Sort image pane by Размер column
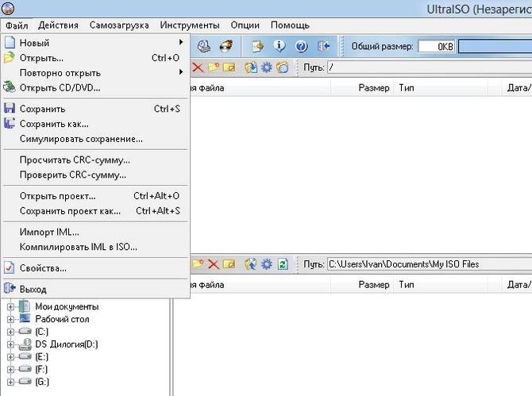 [x=362, y=88]
